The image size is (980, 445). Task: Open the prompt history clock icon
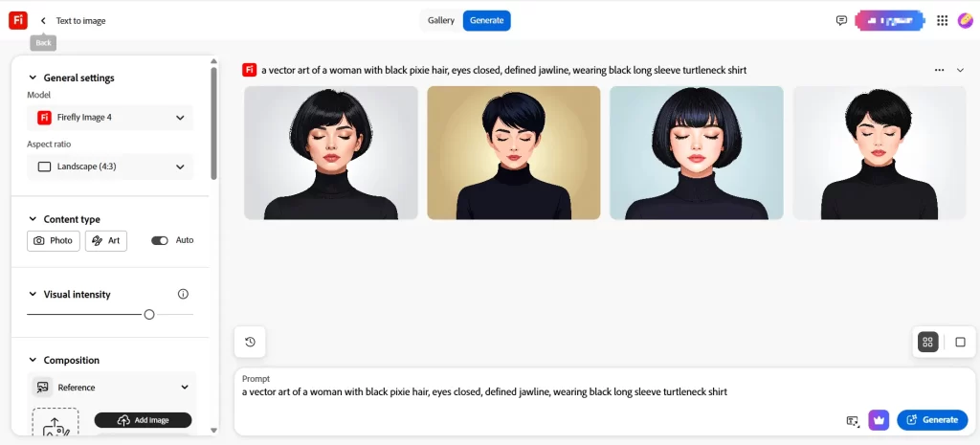point(250,342)
